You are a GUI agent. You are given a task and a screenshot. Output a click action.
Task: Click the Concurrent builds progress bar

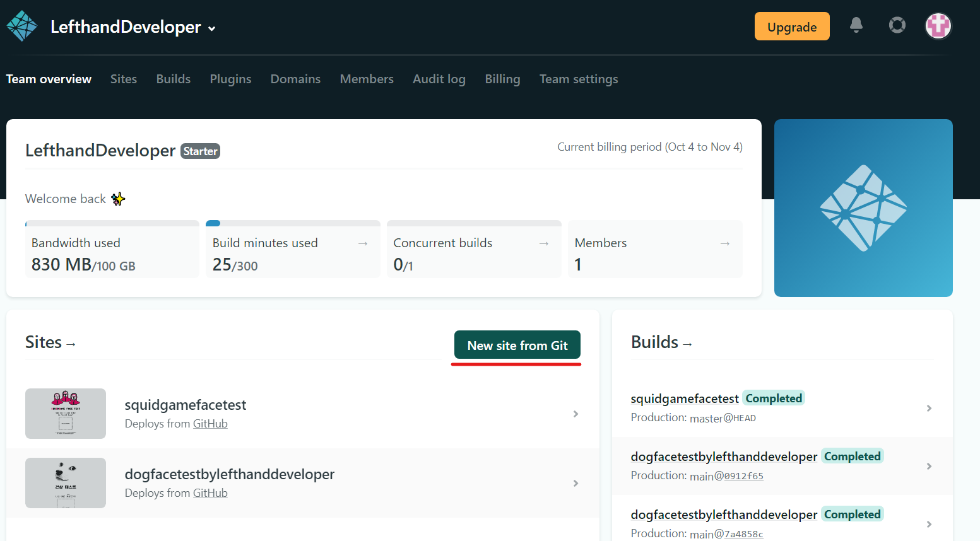474,223
